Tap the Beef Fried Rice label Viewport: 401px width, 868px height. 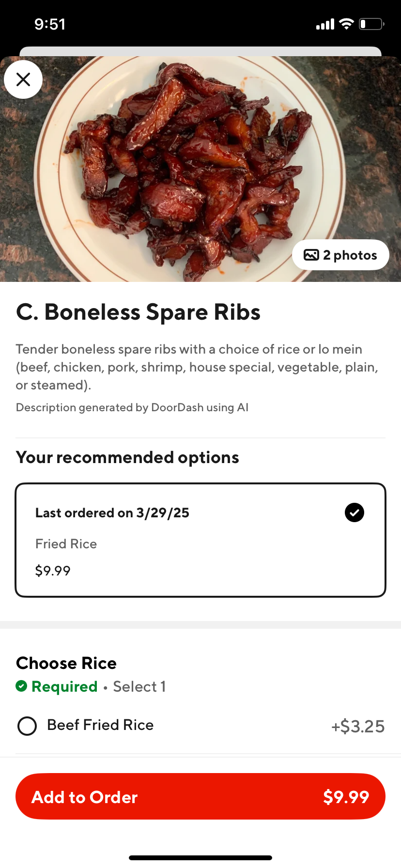pyautogui.click(x=100, y=725)
